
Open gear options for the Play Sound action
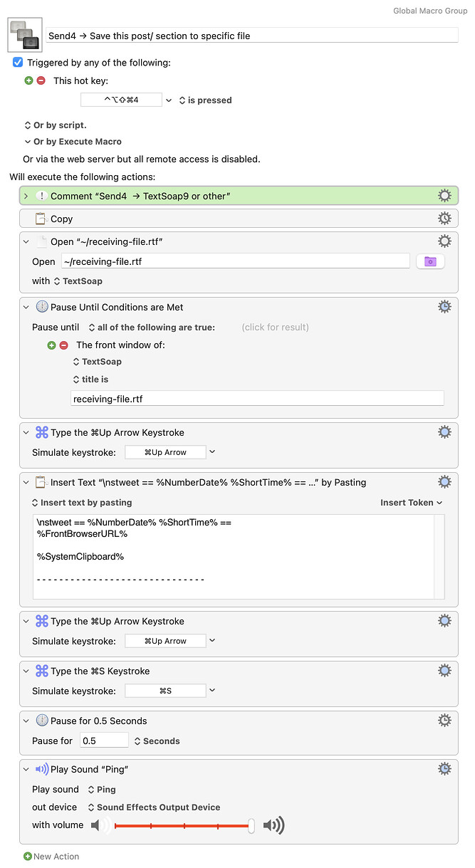(444, 768)
